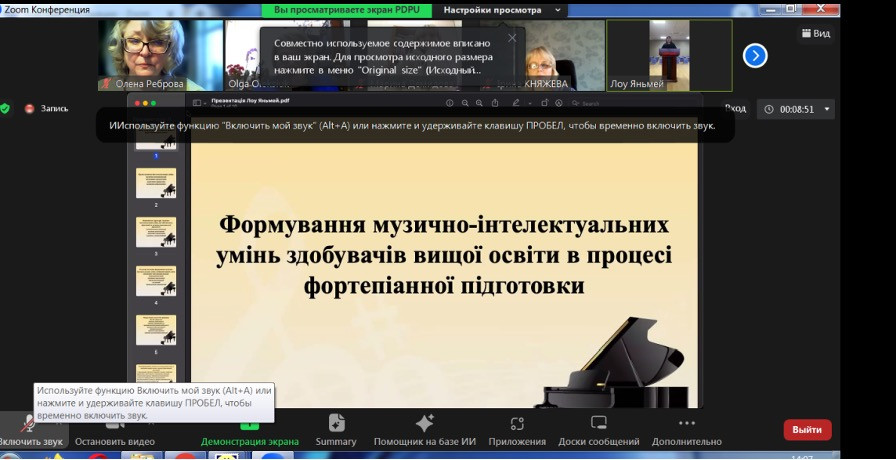Toggle the PDF viewer sidebar button

[197, 103]
